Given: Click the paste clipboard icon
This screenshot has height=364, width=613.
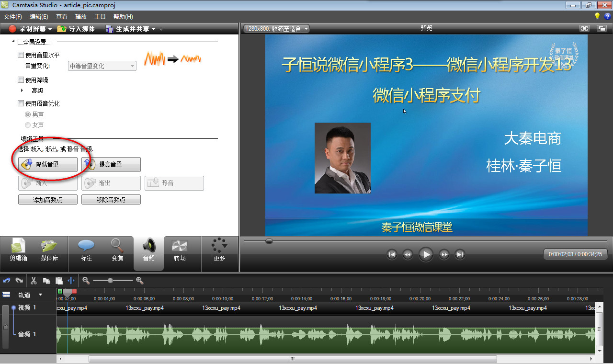Looking at the screenshot, I should pyautogui.click(x=59, y=281).
